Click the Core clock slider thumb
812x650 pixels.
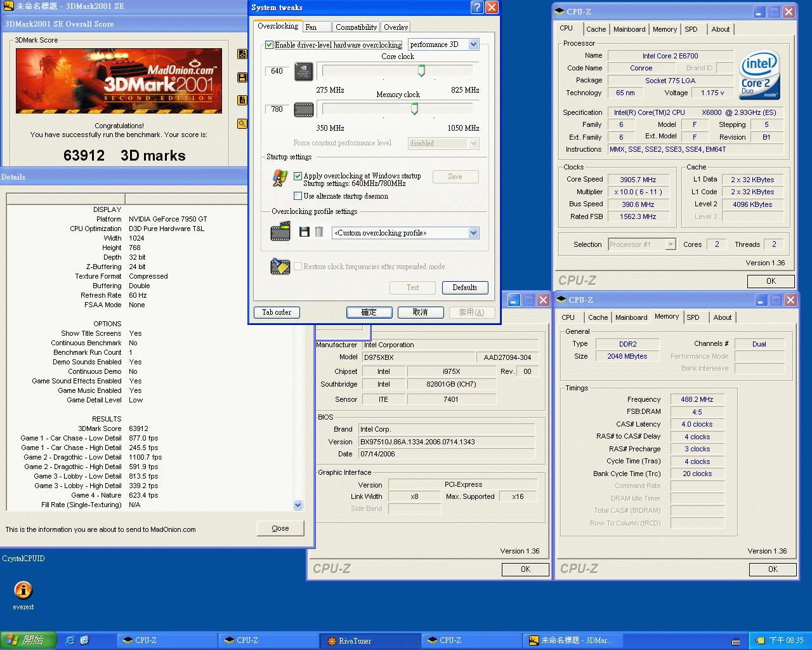421,70
